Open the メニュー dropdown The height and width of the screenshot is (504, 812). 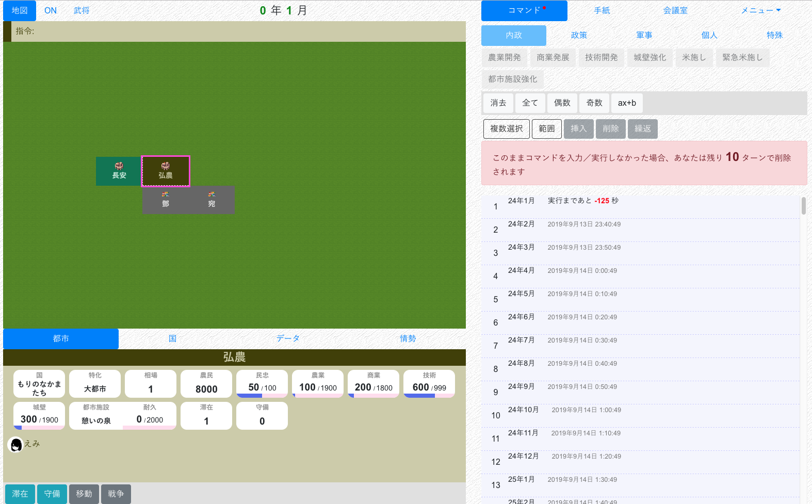click(x=760, y=10)
